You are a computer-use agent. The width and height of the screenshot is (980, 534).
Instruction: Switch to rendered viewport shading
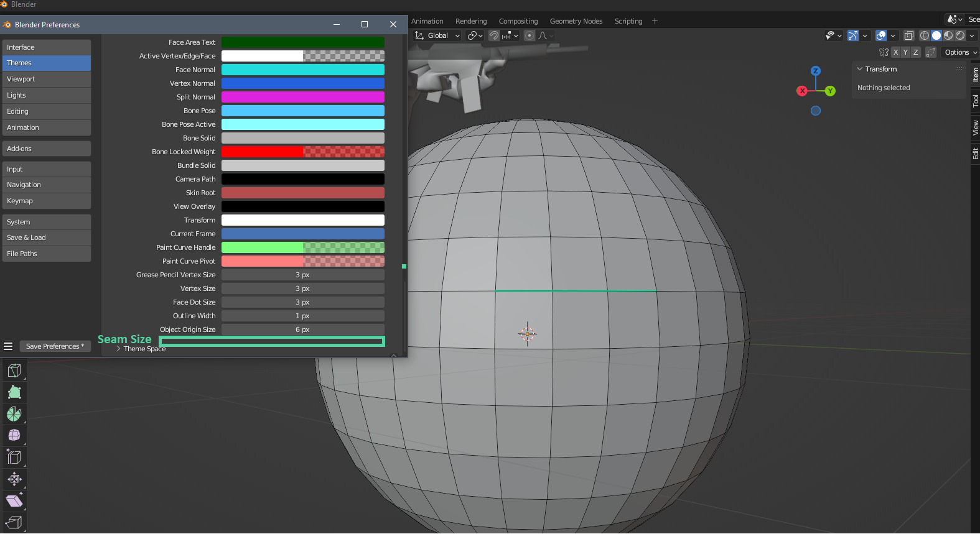pyautogui.click(x=960, y=35)
